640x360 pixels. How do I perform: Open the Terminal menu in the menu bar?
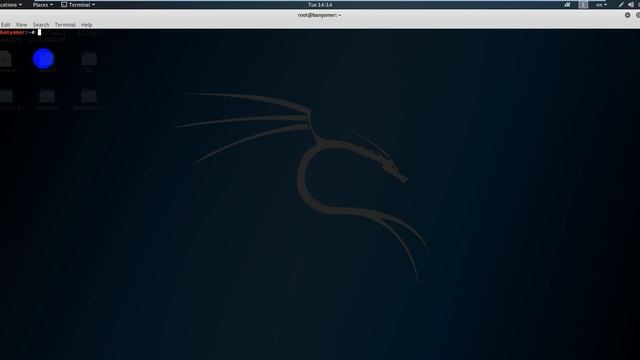[x=65, y=24]
